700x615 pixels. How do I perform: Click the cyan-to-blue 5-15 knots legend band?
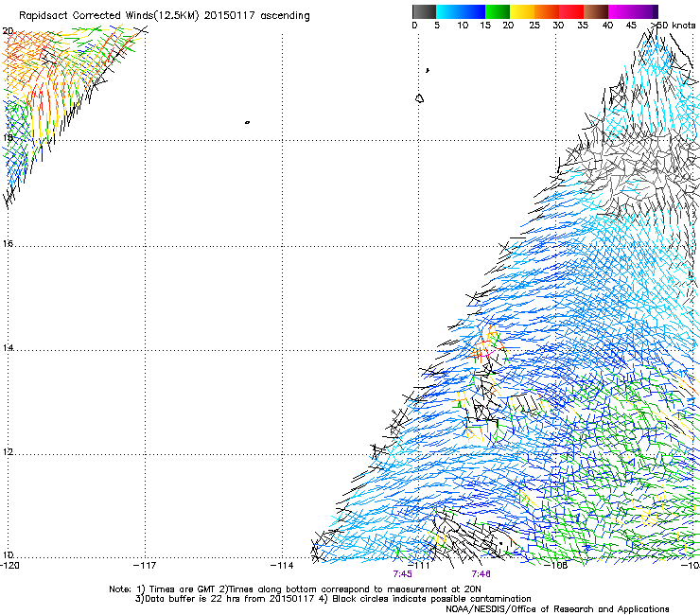tap(461, 11)
